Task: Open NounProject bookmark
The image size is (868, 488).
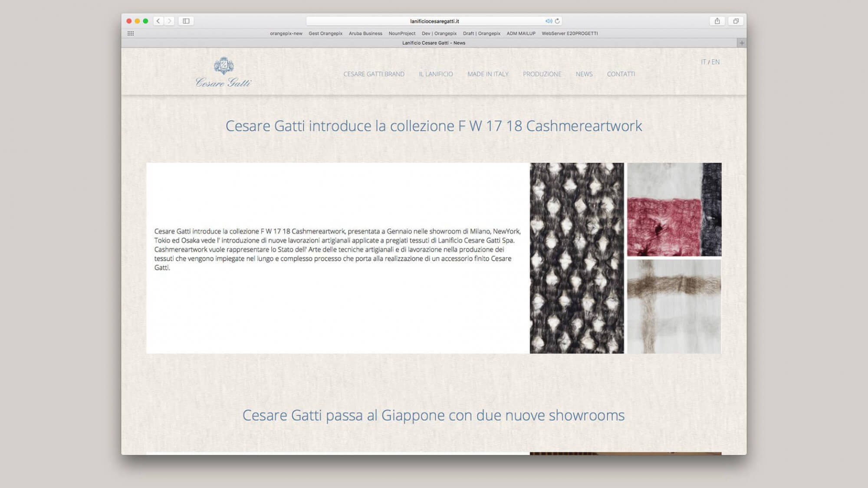Action: click(x=402, y=33)
